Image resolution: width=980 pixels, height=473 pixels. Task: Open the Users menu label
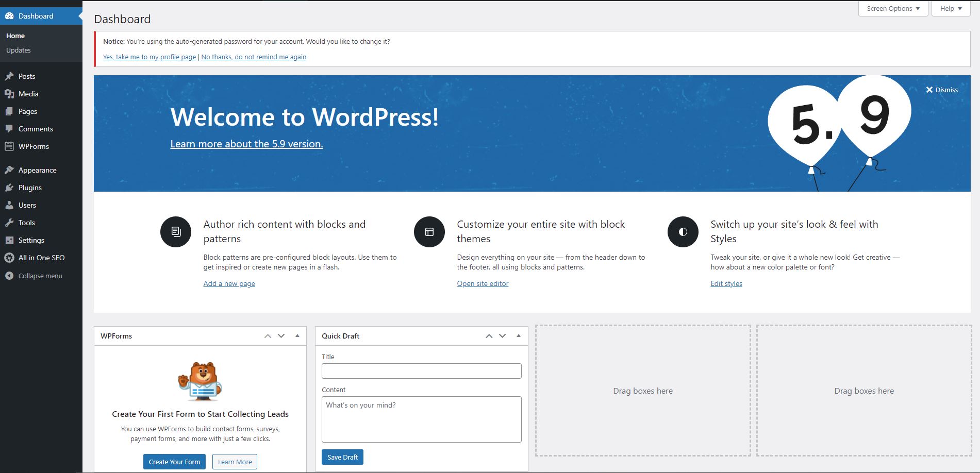pyautogui.click(x=27, y=205)
